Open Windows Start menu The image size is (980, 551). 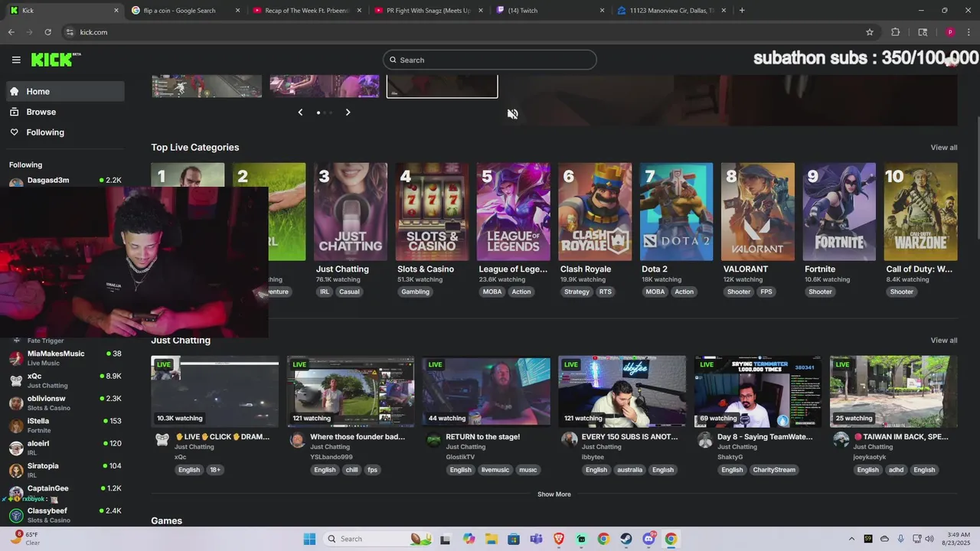coord(309,539)
